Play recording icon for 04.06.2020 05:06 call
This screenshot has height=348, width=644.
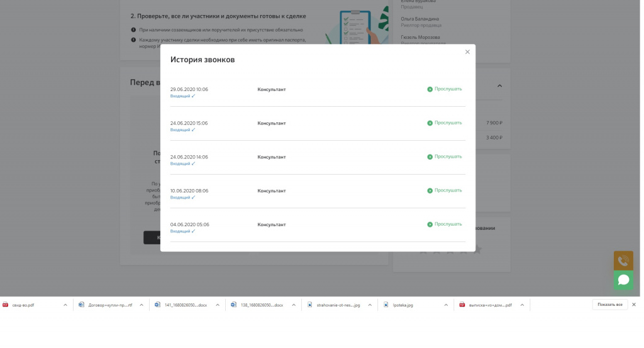point(430,224)
